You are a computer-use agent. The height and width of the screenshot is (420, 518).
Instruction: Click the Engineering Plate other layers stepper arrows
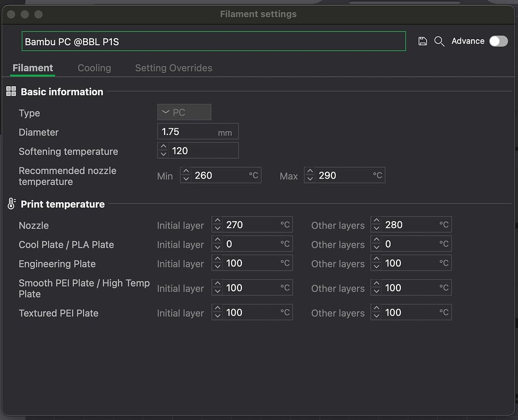pos(377,263)
